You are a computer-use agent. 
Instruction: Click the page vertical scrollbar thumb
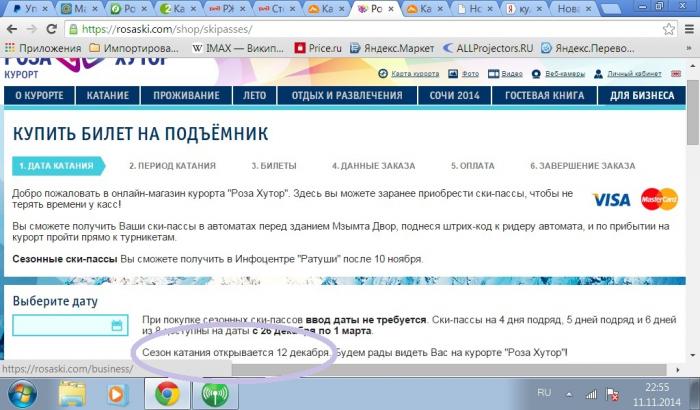692,112
